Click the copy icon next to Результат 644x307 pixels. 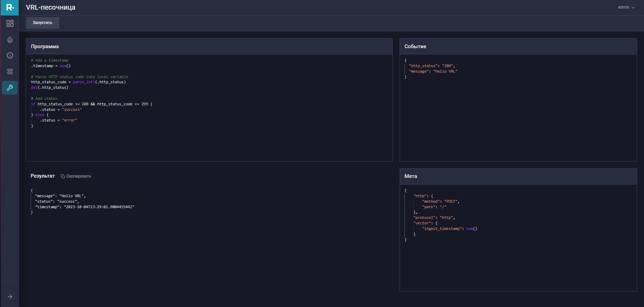pos(63,176)
